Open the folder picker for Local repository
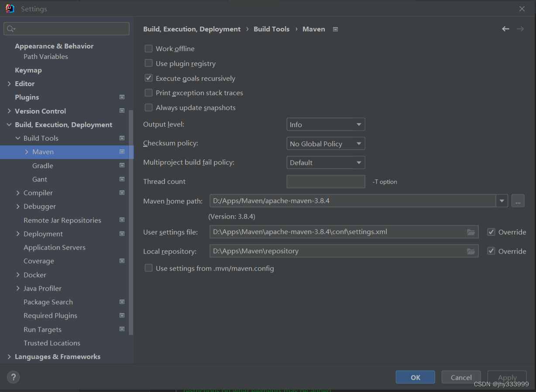 pyautogui.click(x=471, y=251)
